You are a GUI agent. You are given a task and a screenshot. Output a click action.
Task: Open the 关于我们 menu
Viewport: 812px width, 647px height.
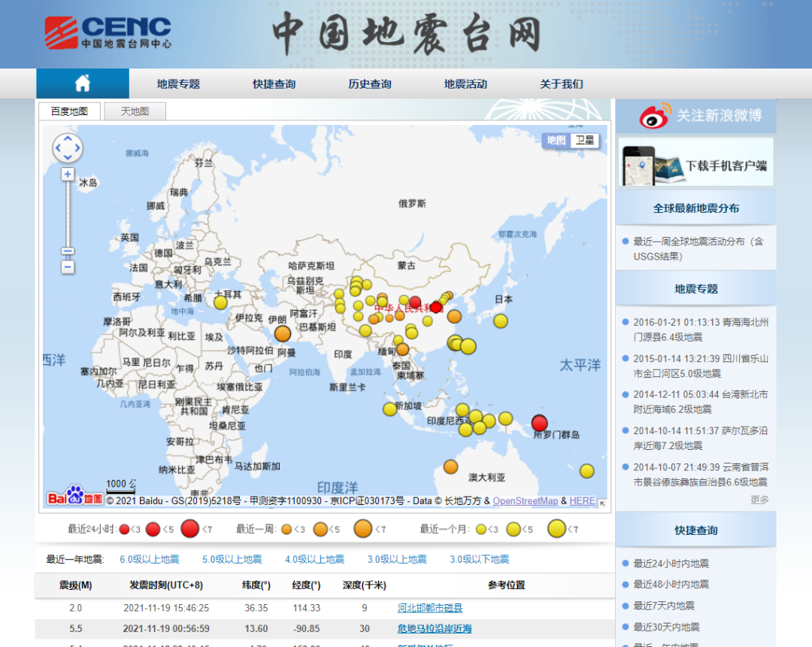[562, 84]
